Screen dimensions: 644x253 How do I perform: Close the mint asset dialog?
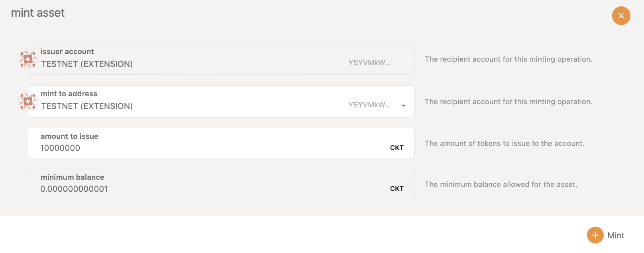coord(621,16)
